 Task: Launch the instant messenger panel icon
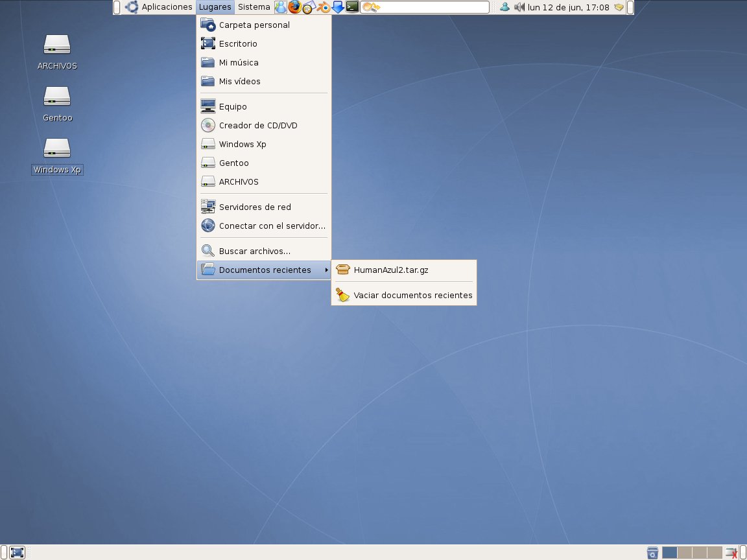tap(281, 7)
